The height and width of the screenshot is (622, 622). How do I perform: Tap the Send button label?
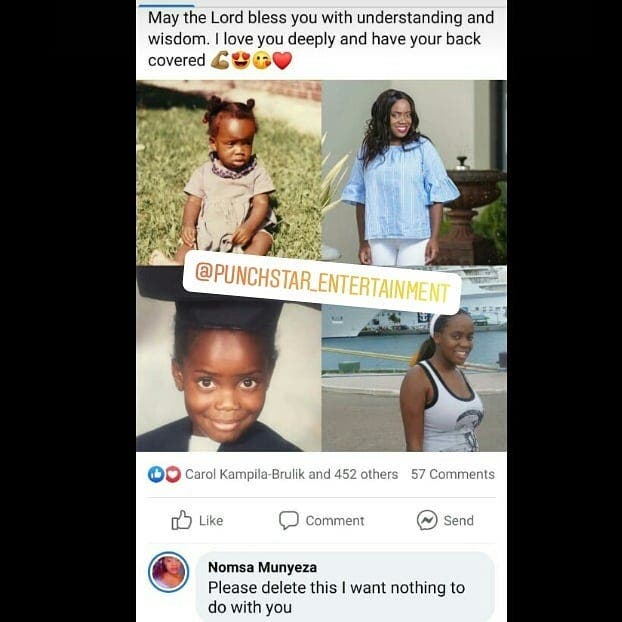point(459,520)
